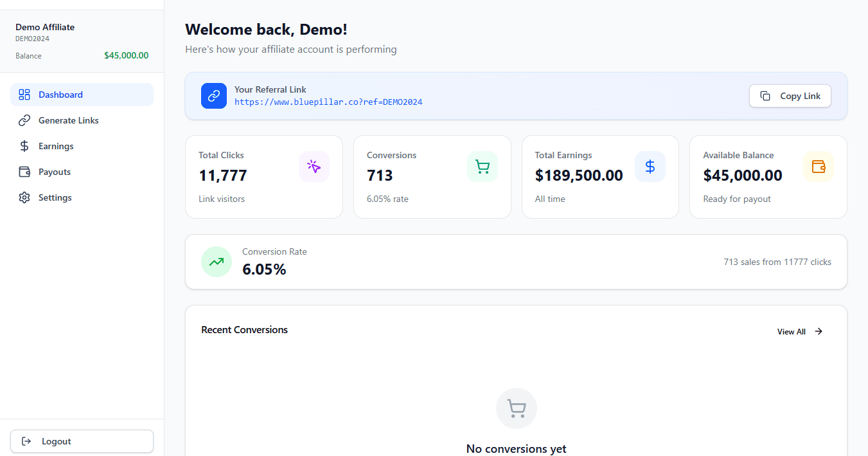The image size is (868, 456).
Task: Click the sparkle icon on Total Clicks card
Action: pos(314,167)
